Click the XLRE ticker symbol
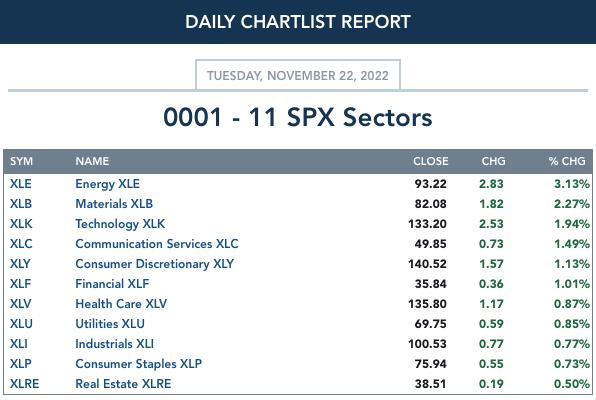This screenshot has height=400, width=596. coord(24,384)
